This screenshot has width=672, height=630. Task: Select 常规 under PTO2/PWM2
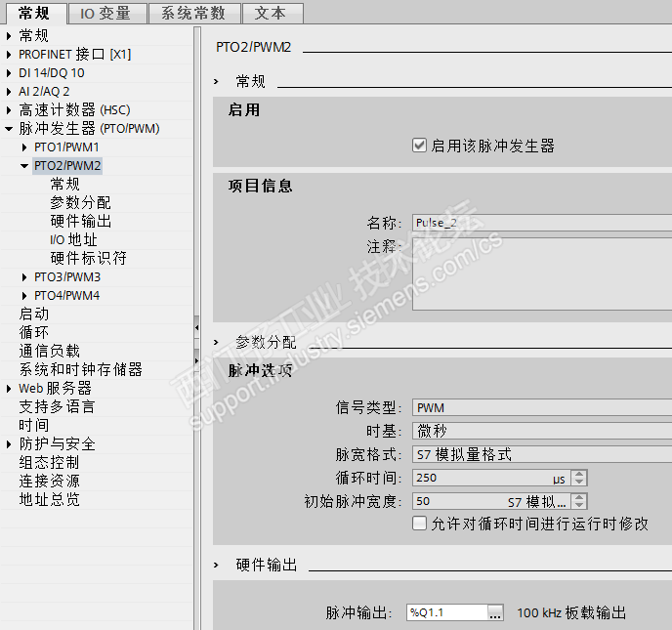(64, 185)
